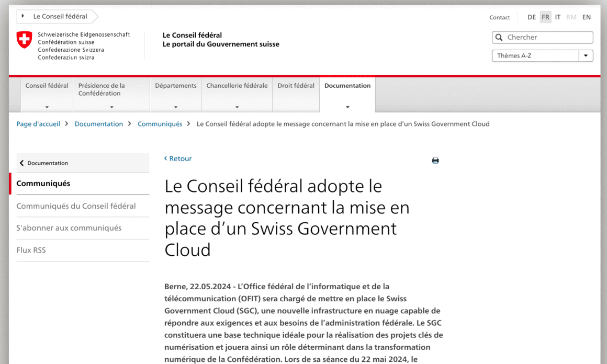Open the Contact link
This screenshot has width=607, height=364.
click(x=499, y=17)
